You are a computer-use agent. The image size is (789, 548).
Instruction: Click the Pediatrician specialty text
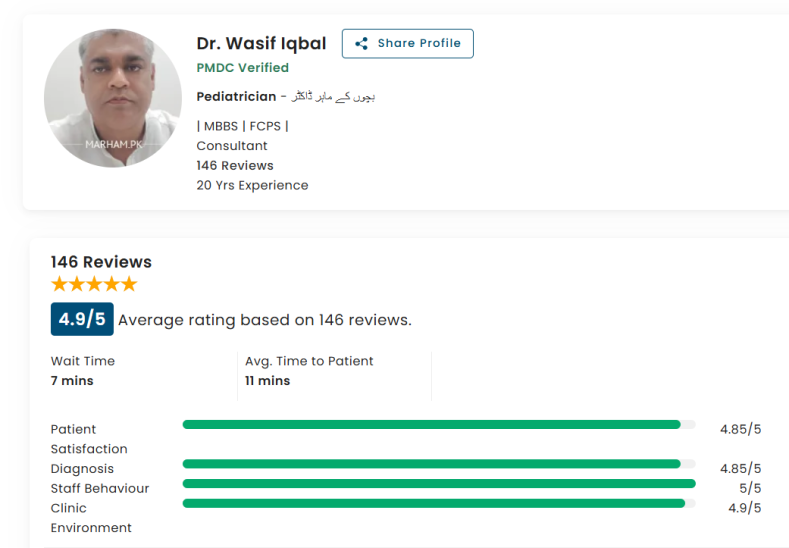(236, 97)
